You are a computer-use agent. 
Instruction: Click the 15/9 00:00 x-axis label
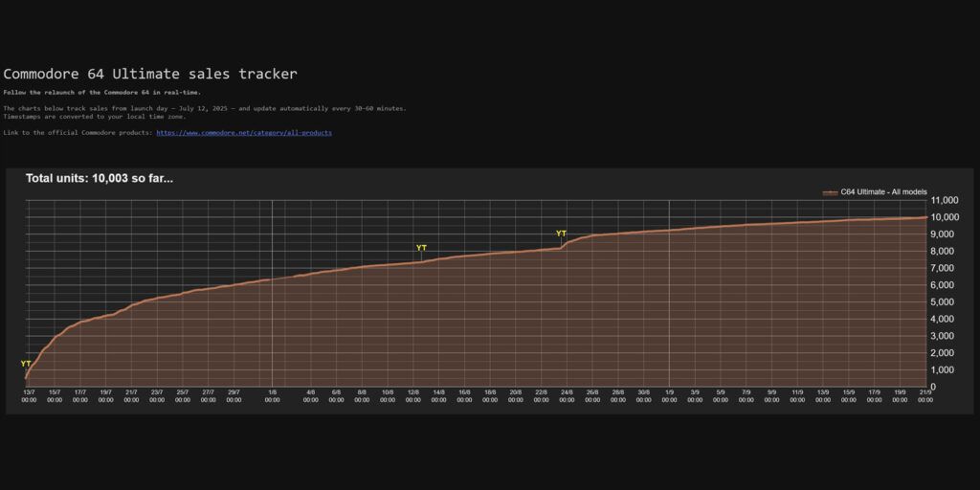coord(849,396)
